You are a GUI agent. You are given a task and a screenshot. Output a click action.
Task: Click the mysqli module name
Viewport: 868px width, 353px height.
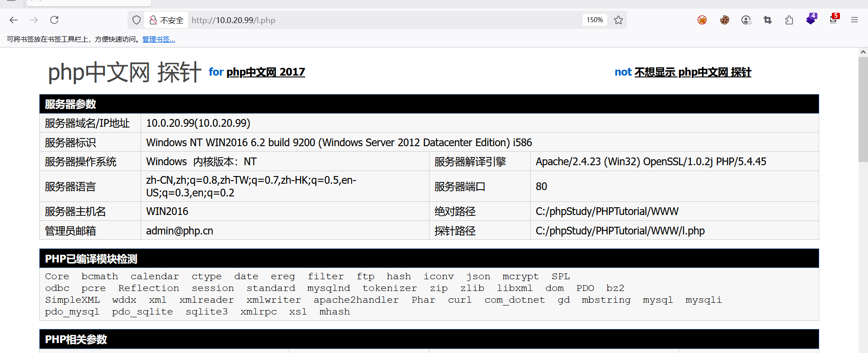click(x=703, y=300)
